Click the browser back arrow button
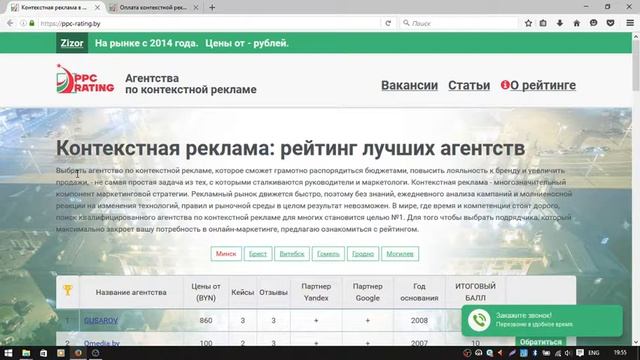640x360 pixels. point(10,23)
